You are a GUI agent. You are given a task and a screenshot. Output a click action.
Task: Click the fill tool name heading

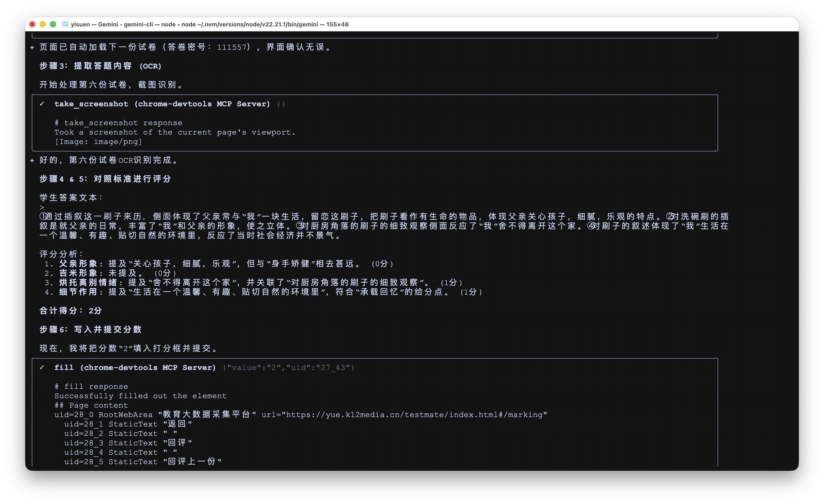click(x=64, y=368)
